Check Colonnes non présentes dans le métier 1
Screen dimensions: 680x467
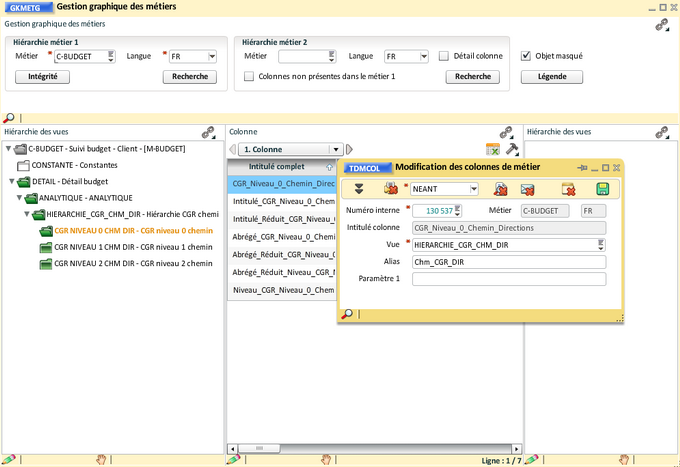point(249,76)
